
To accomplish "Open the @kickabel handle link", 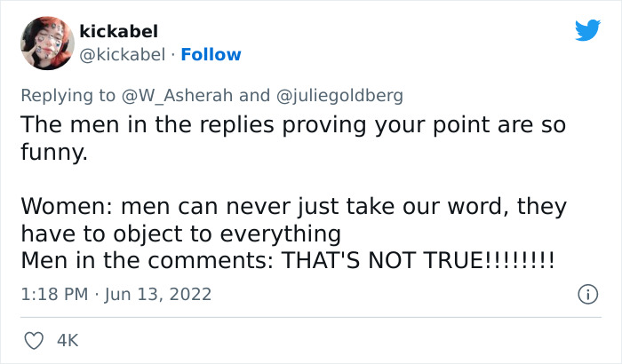I will (122, 54).
